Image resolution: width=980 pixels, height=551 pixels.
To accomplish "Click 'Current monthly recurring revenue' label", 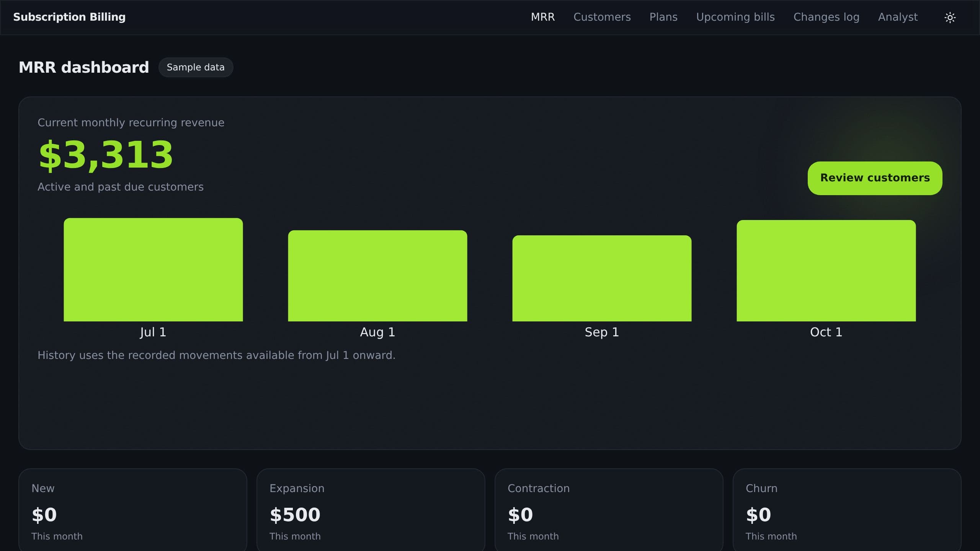I will [131, 122].
